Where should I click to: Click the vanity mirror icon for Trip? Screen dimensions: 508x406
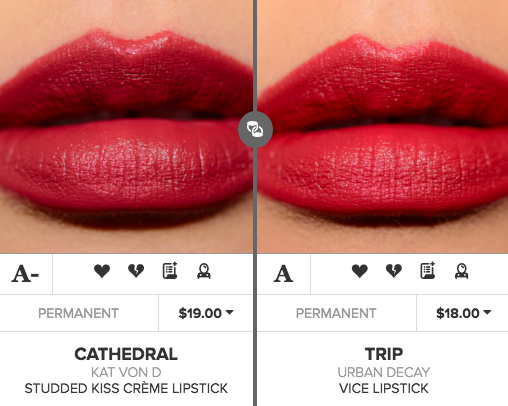click(x=462, y=271)
